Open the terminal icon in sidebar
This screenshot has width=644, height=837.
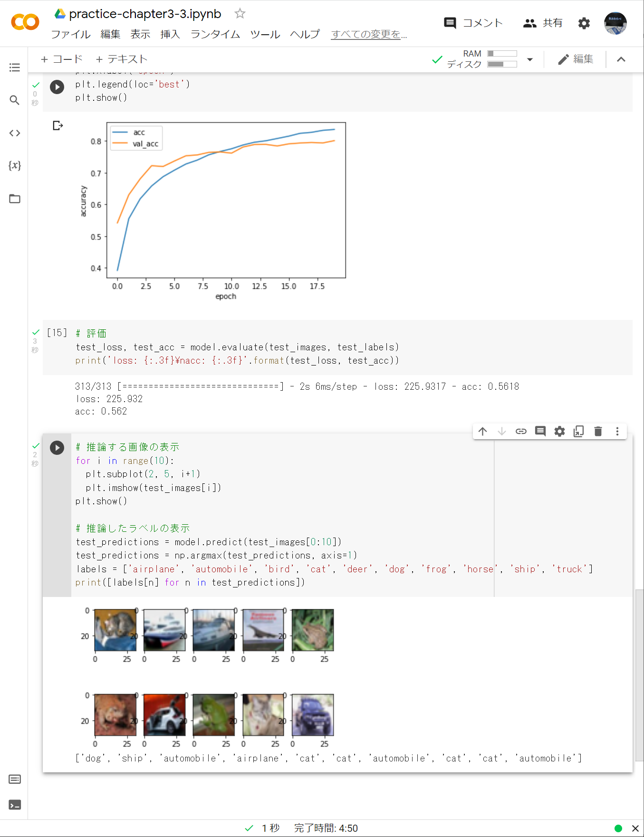coord(15,805)
